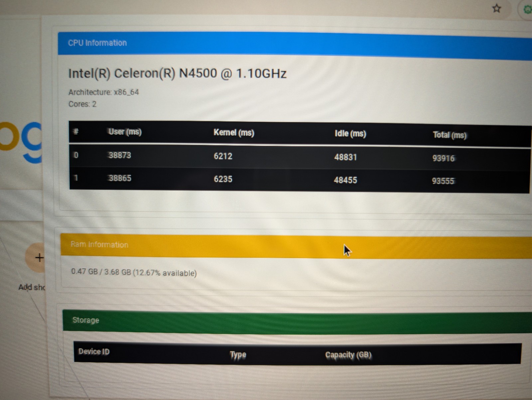This screenshot has height=400, width=532.
Task: Select total time value 93916
Action: click(x=443, y=158)
